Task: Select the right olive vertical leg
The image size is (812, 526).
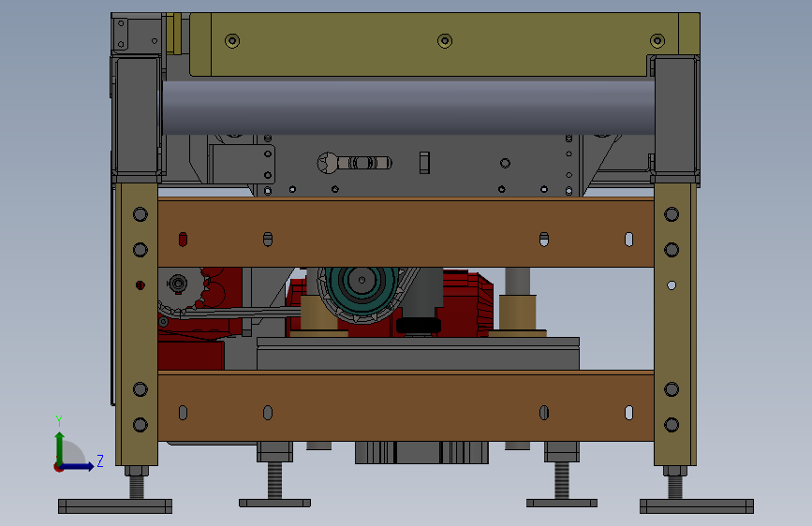Action: point(675,325)
